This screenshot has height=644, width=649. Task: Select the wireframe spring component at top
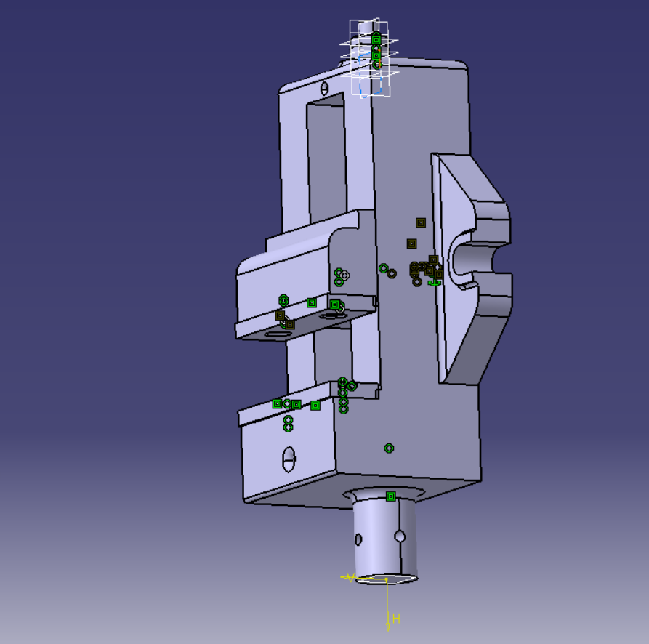click(x=369, y=58)
